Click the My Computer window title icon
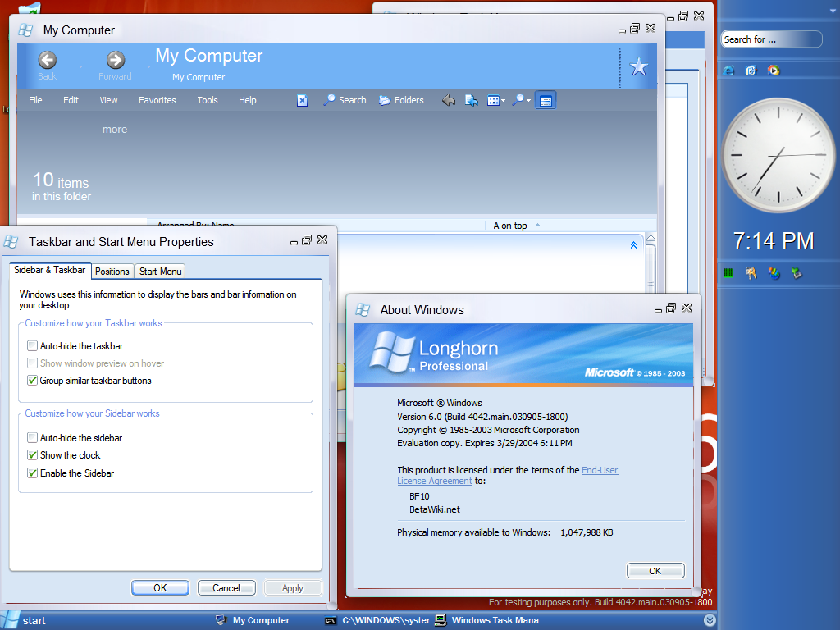Screen dimensions: 840x630 (25, 30)
